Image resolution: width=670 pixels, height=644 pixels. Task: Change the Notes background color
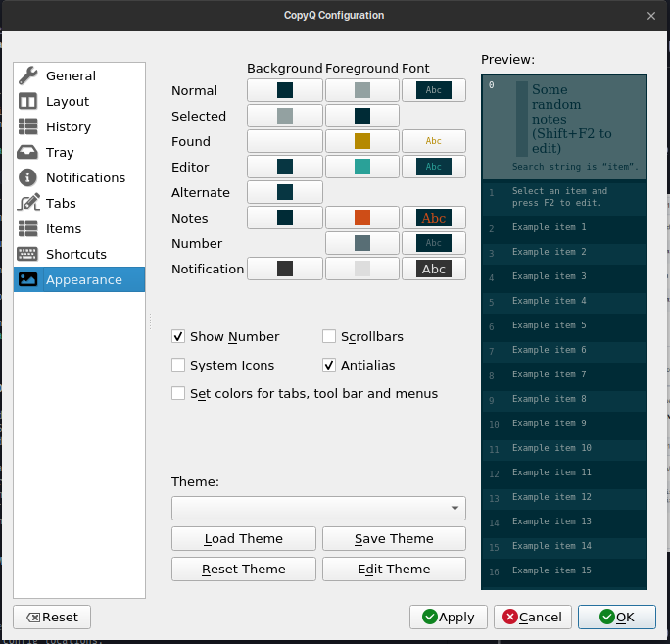(x=285, y=218)
